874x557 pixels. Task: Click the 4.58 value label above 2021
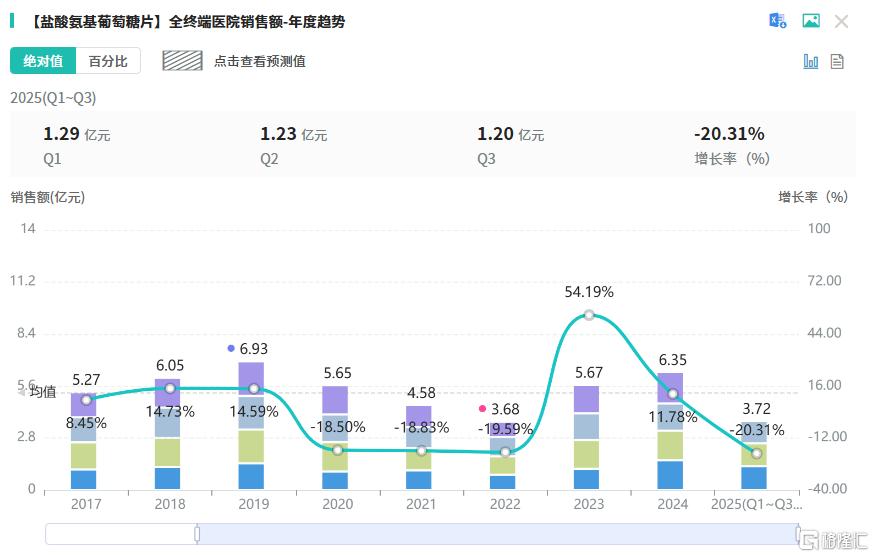421,393
